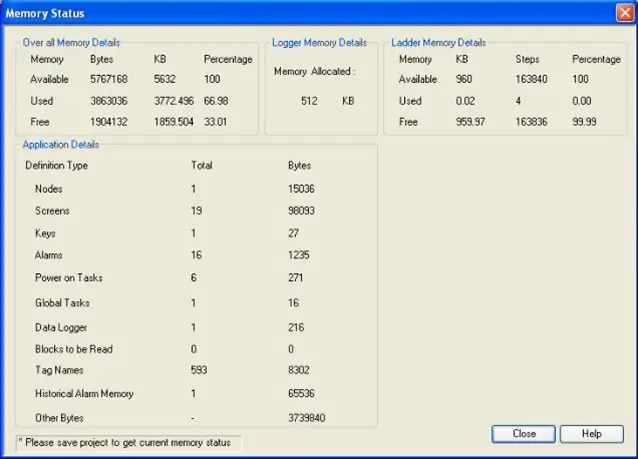
Task: Click the Total column header
Action: click(x=202, y=166)
